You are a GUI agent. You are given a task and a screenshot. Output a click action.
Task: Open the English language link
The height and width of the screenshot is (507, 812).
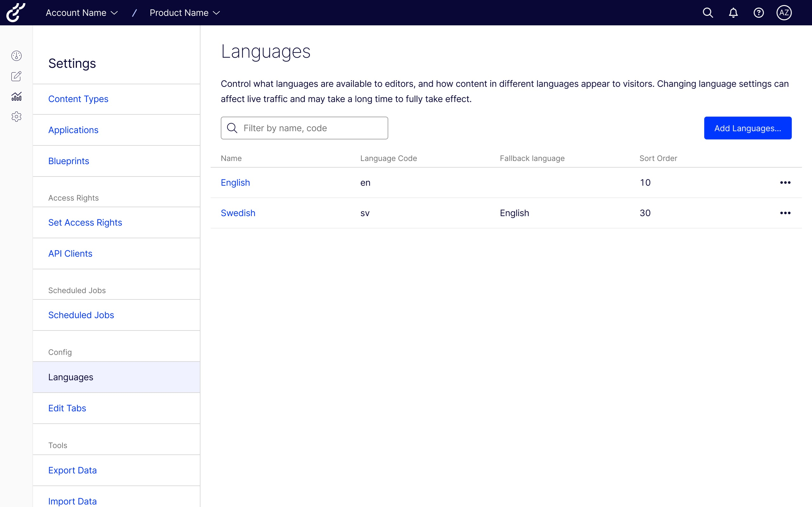pos(235,183)
